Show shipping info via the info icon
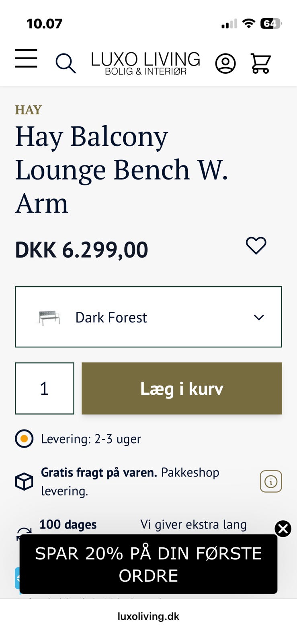 271,481
